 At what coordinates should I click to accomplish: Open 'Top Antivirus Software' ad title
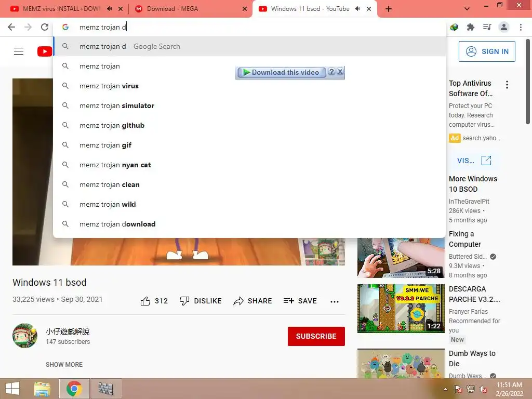(x=471, y=88)
